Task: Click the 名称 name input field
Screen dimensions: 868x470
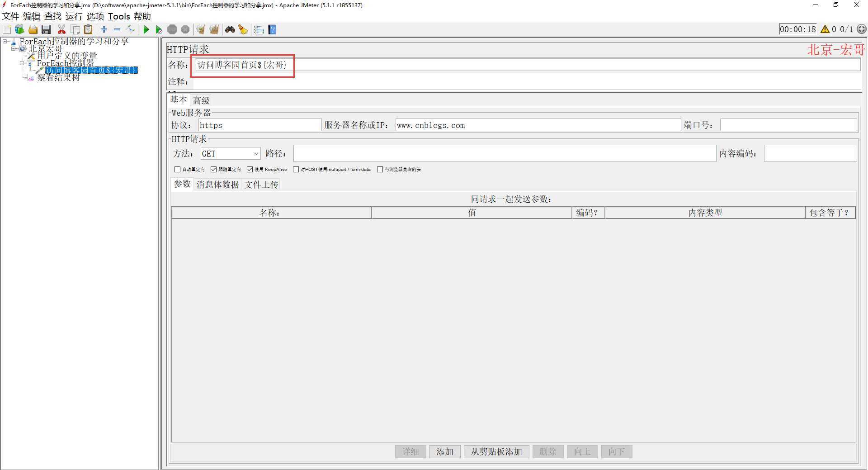Action: (528, 65)
